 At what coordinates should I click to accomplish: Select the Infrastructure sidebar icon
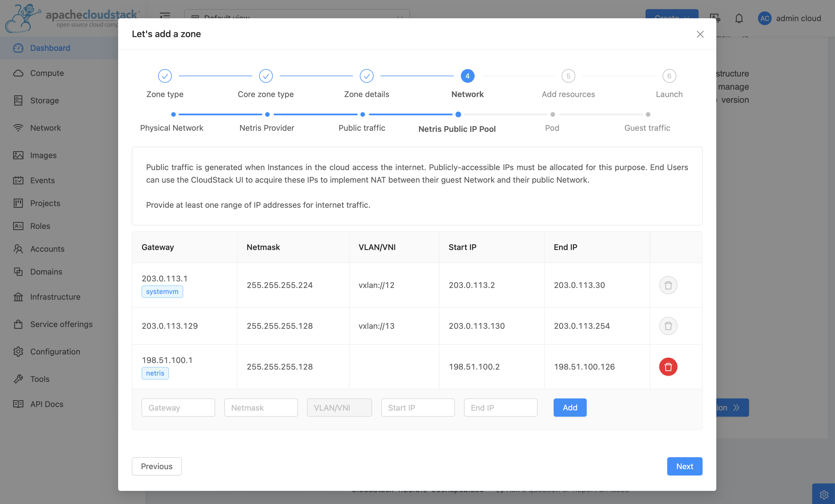18,297
